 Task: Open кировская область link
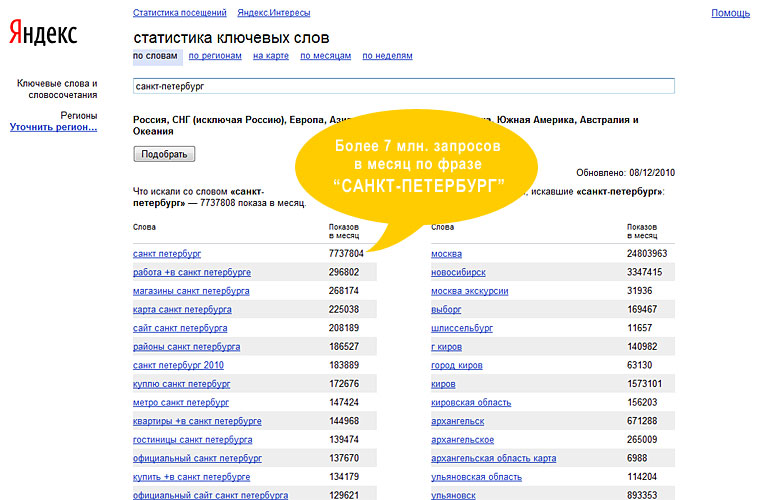(x=471, y=403)
